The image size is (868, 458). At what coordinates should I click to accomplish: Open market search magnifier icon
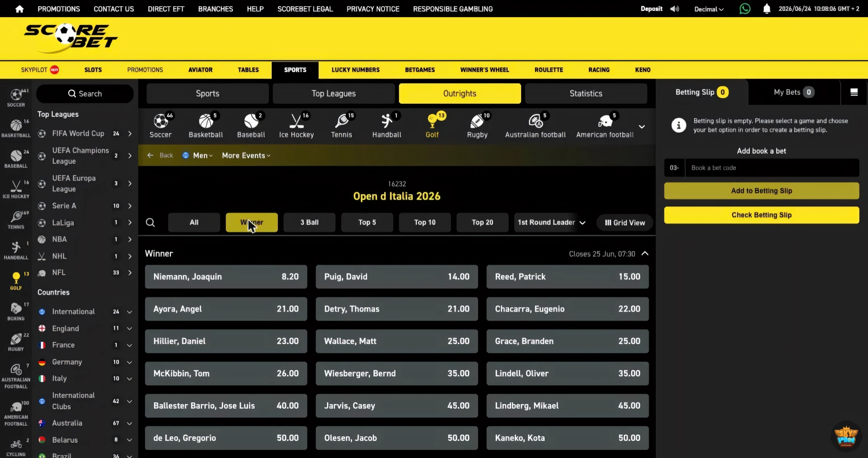(x=151, y=223)
